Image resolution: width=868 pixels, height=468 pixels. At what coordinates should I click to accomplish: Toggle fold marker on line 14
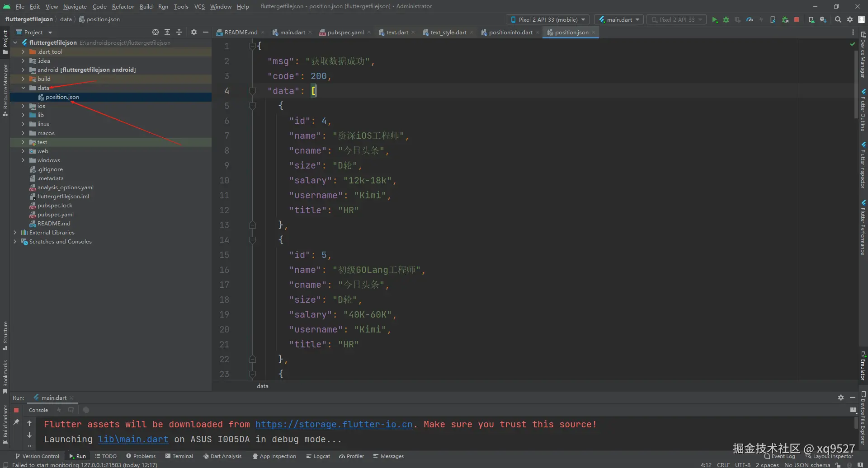pyautogui.click(x=253, y=240)
